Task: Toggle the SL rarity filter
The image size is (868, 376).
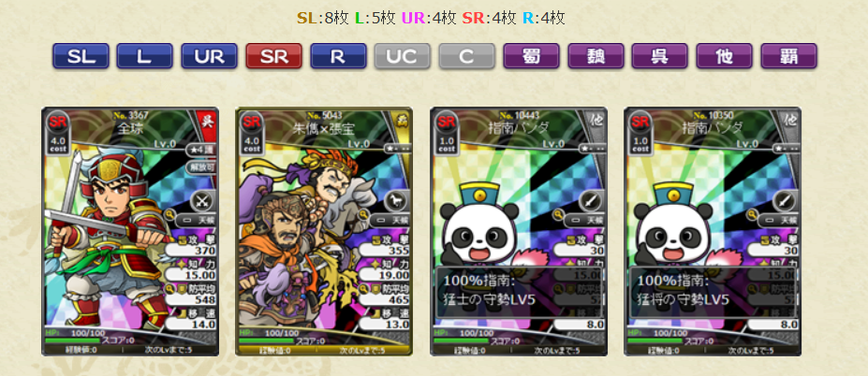Action: 81,56
